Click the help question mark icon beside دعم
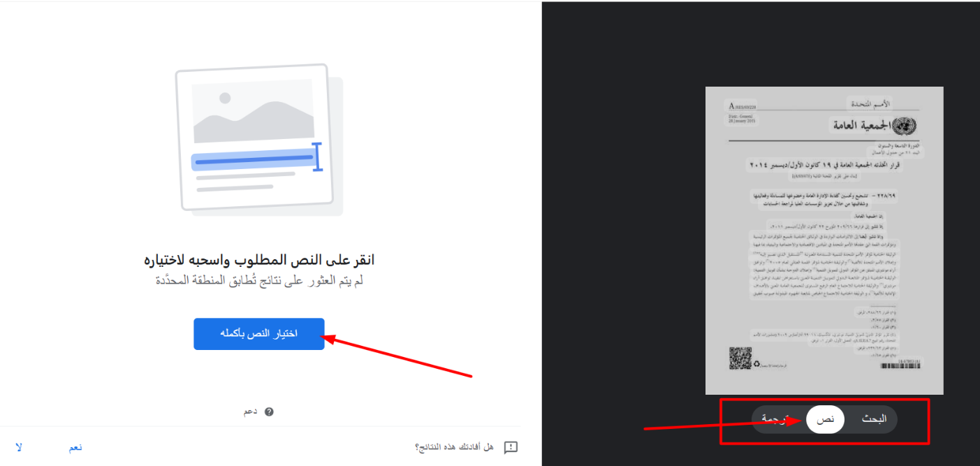The width and height of the screenshot is (980, 466). tap(269, 412)
